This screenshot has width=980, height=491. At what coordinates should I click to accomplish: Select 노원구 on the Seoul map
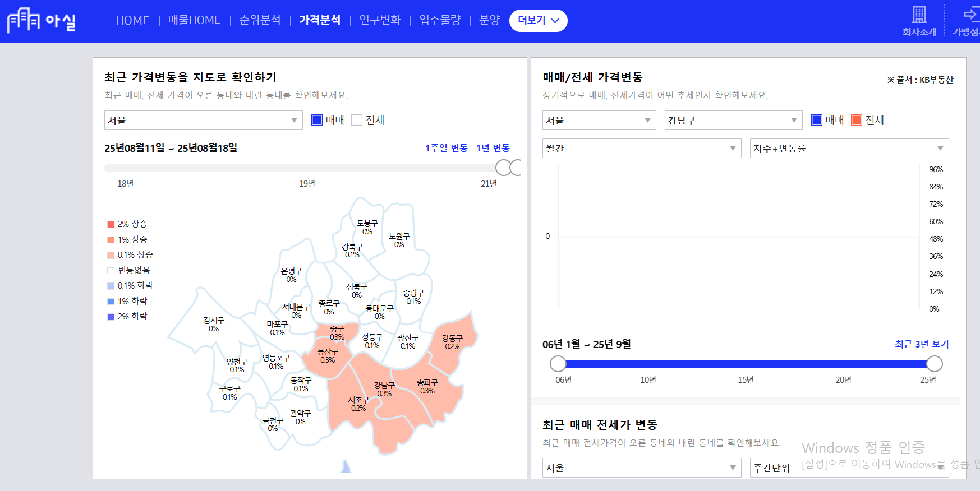(399, 240)
